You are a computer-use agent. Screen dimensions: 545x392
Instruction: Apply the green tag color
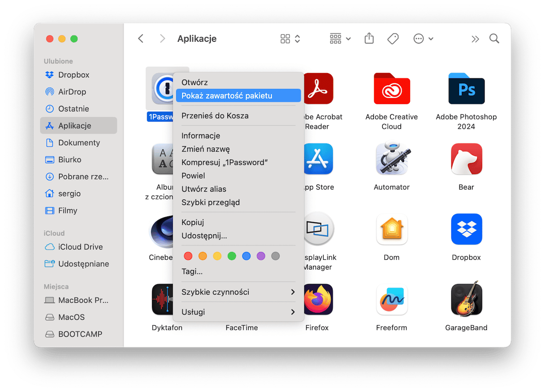[x=232, y=256]
